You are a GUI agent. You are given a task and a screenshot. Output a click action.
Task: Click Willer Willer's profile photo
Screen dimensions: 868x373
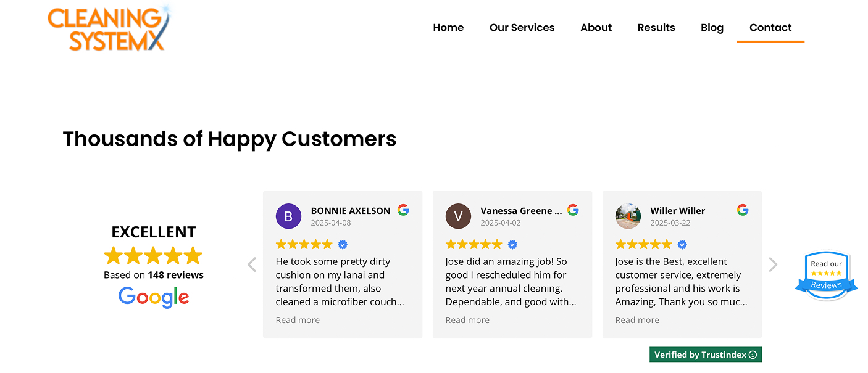pos(628,216)
